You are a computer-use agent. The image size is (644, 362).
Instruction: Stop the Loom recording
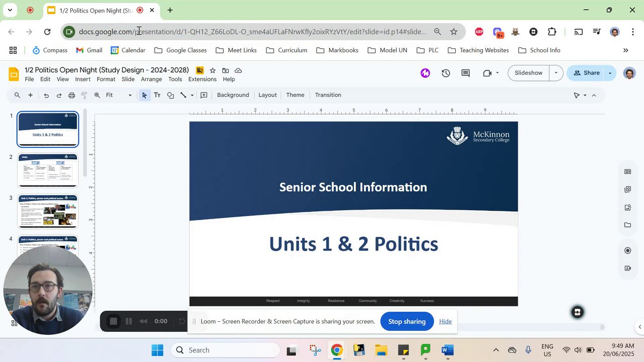pos(114,321)
